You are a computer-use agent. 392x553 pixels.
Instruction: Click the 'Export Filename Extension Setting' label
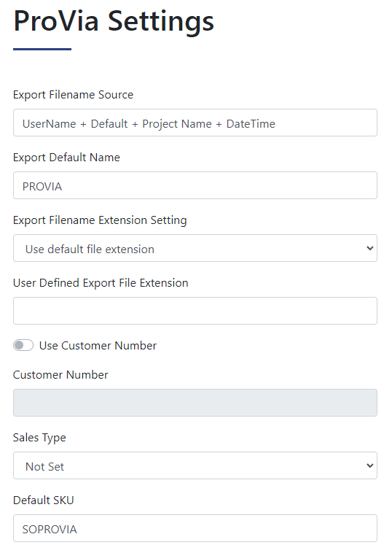[x=100, y=220]
